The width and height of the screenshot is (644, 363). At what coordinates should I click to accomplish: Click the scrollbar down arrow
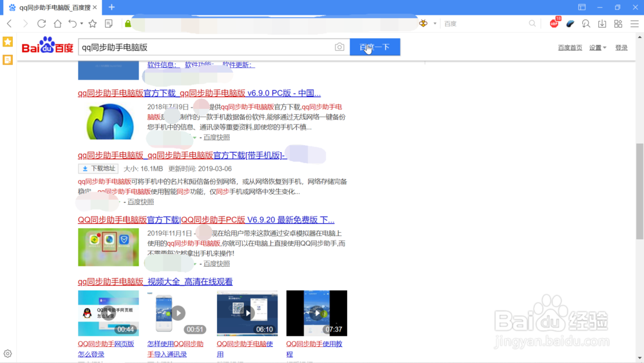pyautogui.click(x=639, y=358)
